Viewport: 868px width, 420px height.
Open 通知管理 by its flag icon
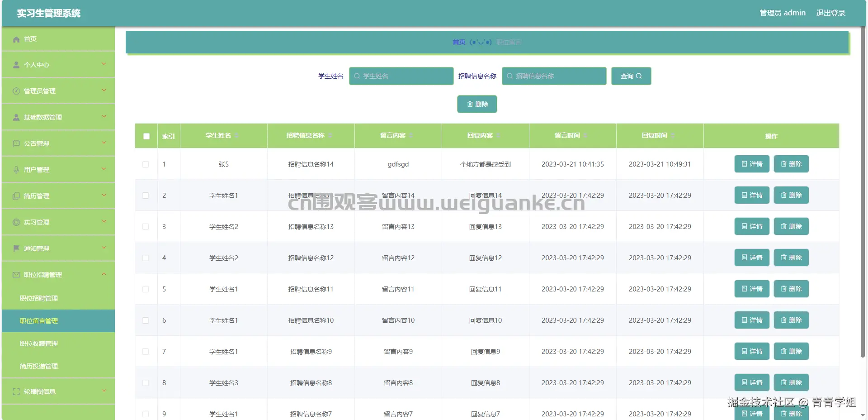16,248
